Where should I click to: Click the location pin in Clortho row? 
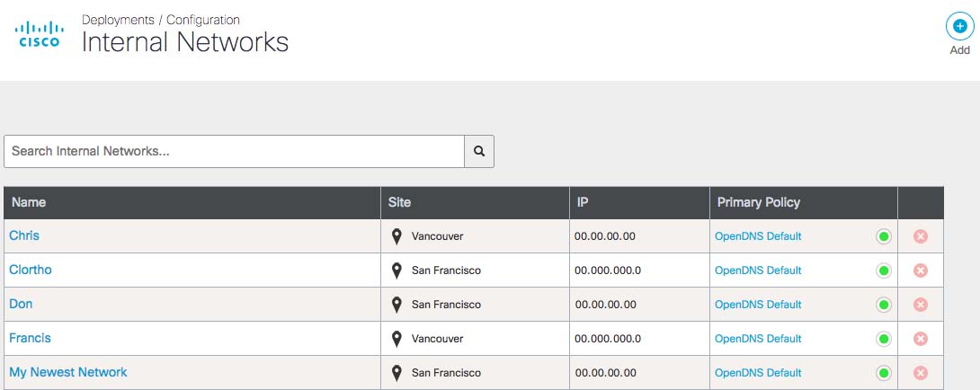click(x=396, y=270)
